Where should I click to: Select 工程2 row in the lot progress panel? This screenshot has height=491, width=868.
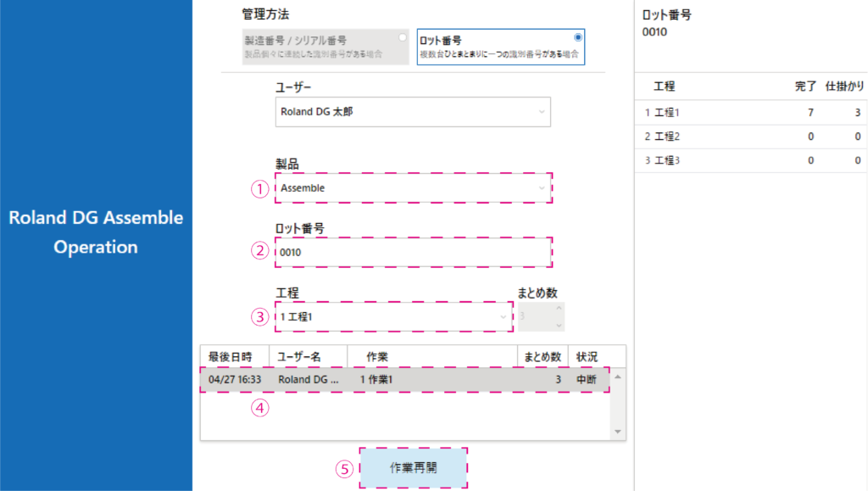point(750,137)
